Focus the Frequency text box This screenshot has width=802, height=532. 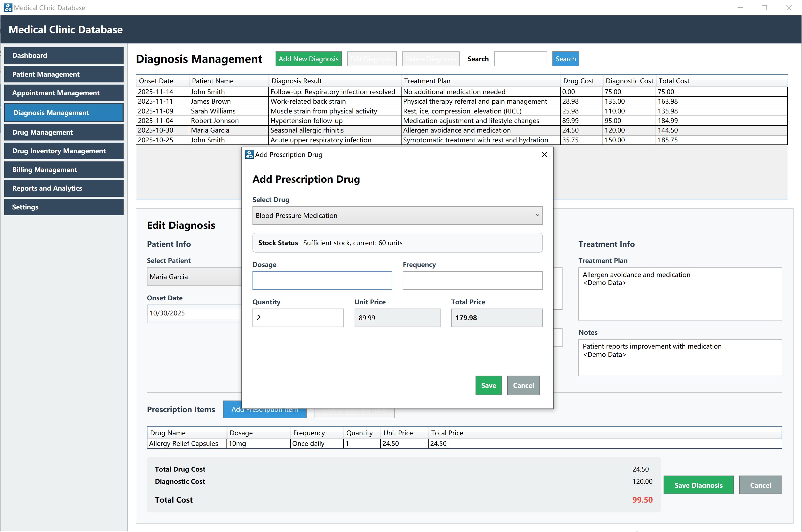pyautogui.click(x=472, y=281)
